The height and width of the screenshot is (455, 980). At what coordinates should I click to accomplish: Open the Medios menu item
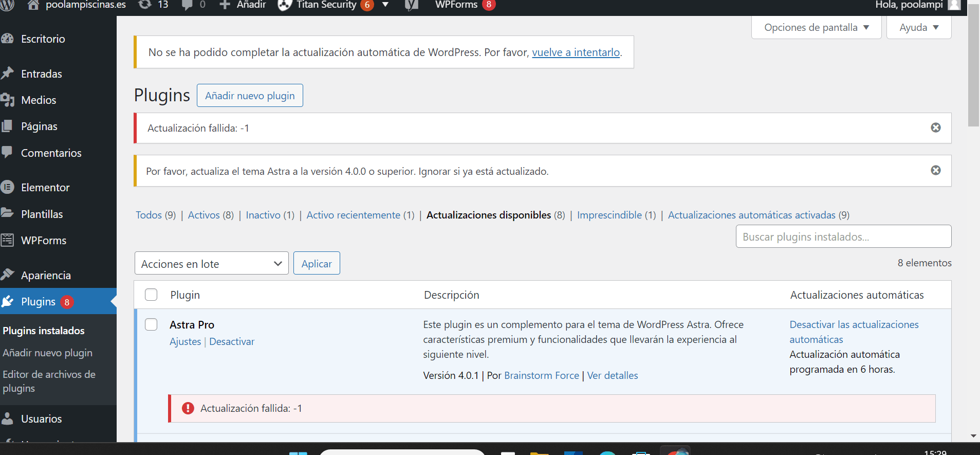coord(39,100)
